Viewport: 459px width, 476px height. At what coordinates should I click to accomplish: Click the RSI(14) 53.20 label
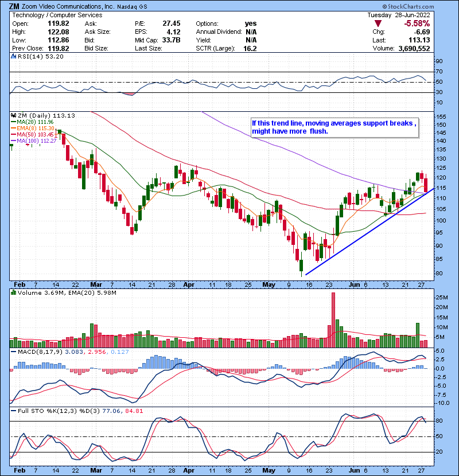click(40, 56)
